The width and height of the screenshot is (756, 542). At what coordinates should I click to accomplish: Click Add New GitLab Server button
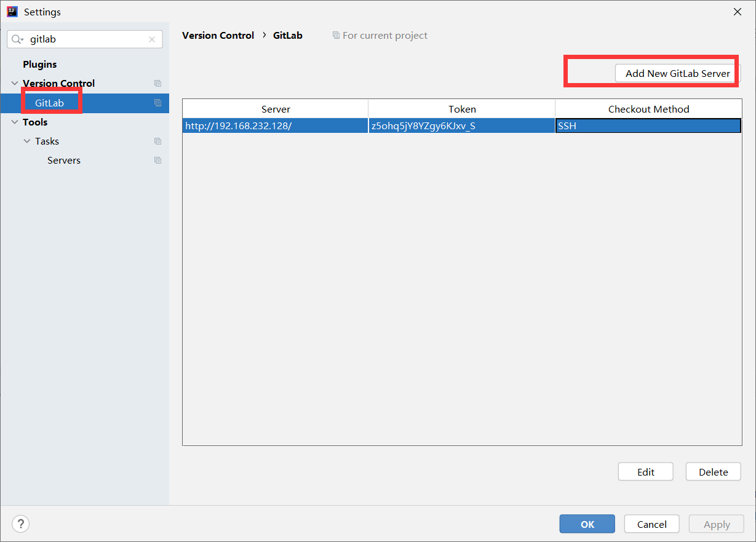click(x=677, y=73)
